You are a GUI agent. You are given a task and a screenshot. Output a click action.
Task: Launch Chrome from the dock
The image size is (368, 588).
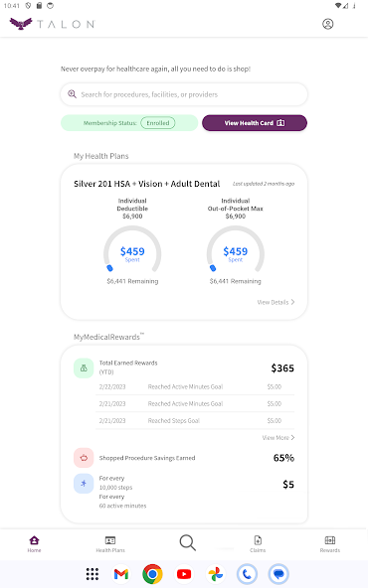coord(152,574)
